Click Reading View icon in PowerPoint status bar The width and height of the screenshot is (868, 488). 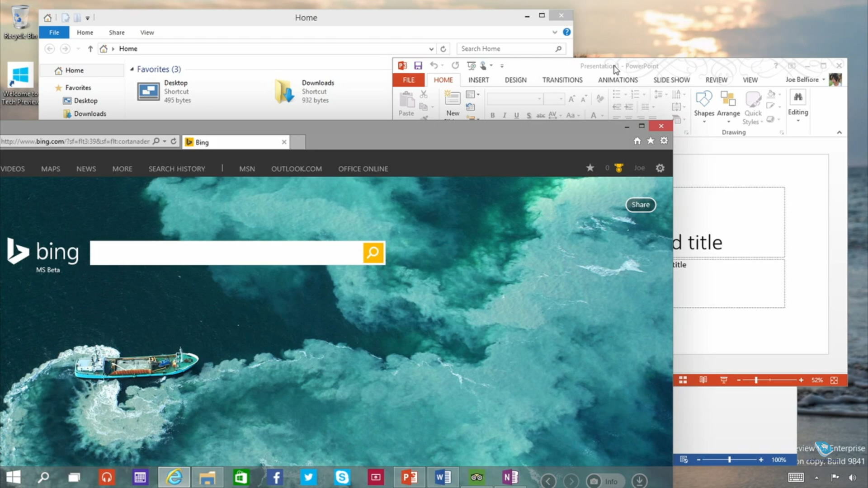[703, 380]
